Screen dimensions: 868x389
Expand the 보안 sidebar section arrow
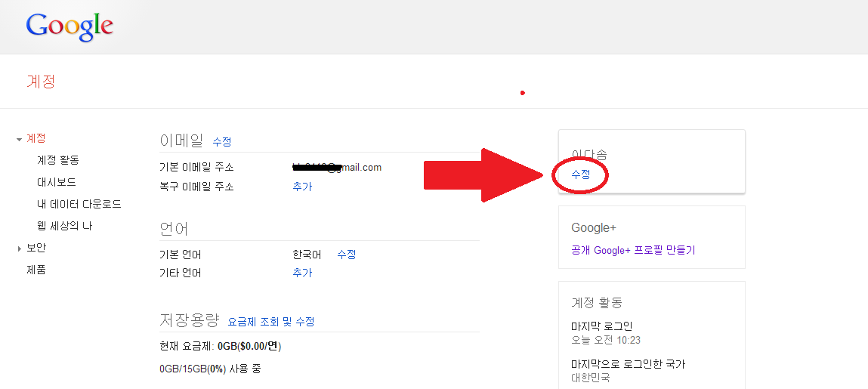click(x=20, y=249)
